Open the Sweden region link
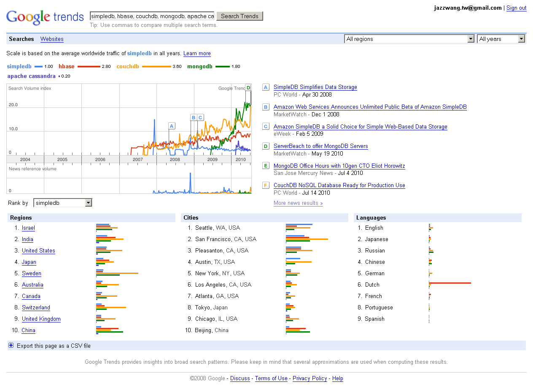 [32, 273]
